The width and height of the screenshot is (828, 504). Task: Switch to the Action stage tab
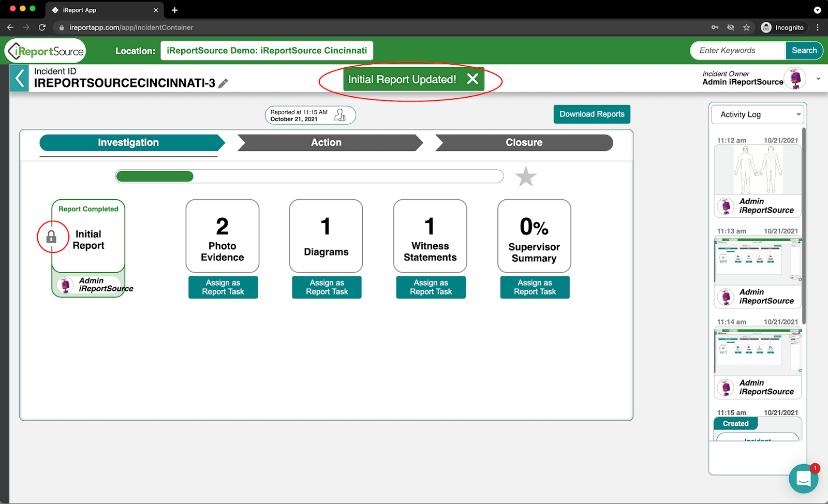(330, 142)
